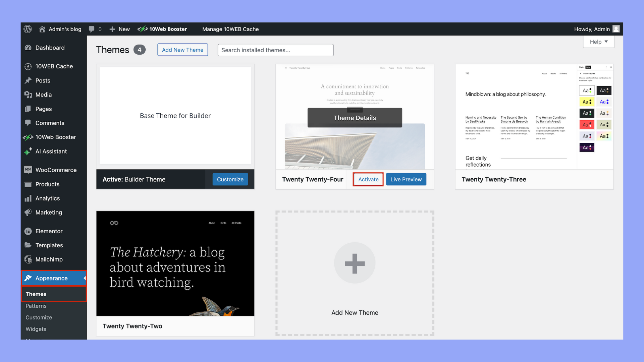Click the Media library icon
The width and height of the screenshot is (644, 362).
[28, 95]
